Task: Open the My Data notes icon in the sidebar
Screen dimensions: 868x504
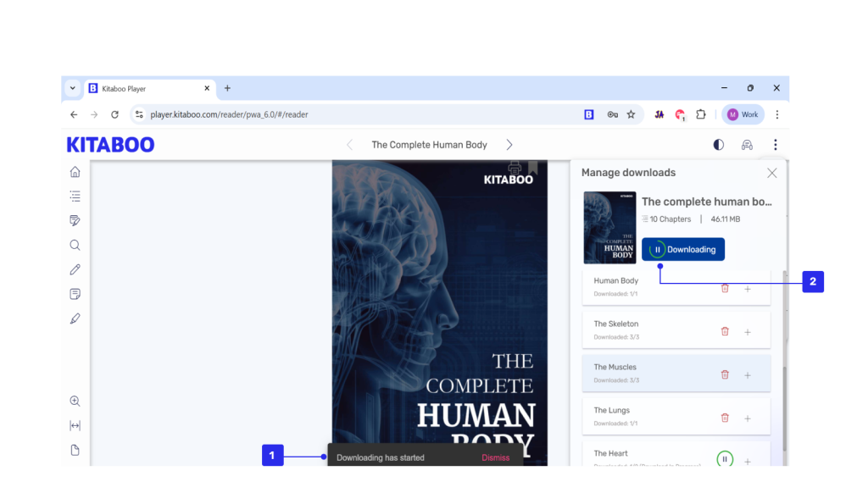Action: coord(75,221)
